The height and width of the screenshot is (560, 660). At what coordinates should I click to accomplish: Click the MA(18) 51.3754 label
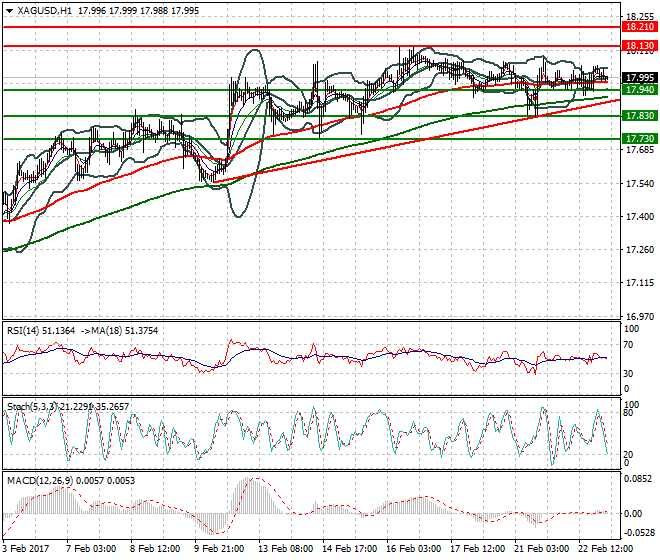pos(125,331)
